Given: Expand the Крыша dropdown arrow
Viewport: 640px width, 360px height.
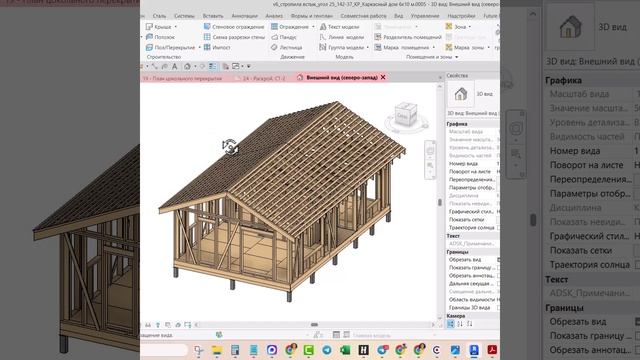Looking at the screenshot, I should pyautogui.click(x=176, y=27).
